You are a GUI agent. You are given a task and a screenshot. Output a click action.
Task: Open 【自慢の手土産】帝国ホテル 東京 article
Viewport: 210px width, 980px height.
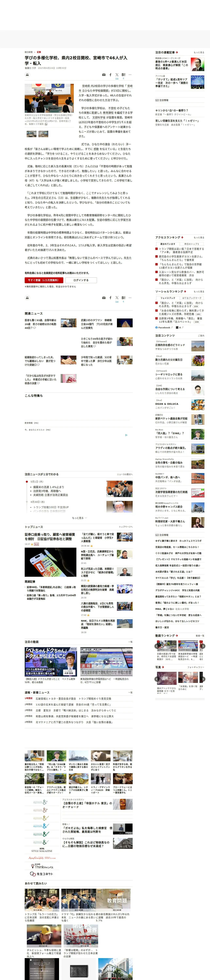coord(87,805)
